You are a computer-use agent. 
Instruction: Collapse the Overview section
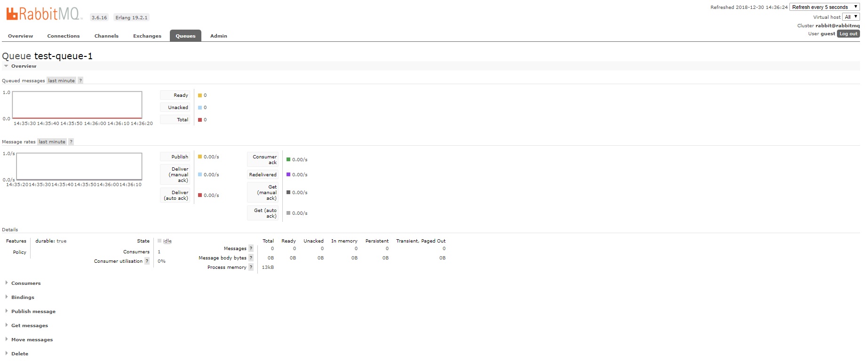(24, 66)
